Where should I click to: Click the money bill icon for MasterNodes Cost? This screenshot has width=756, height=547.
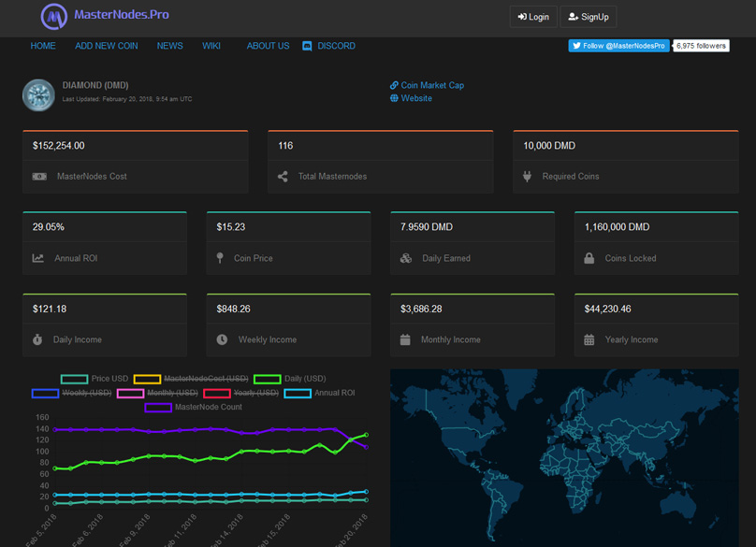coord(39,177)
